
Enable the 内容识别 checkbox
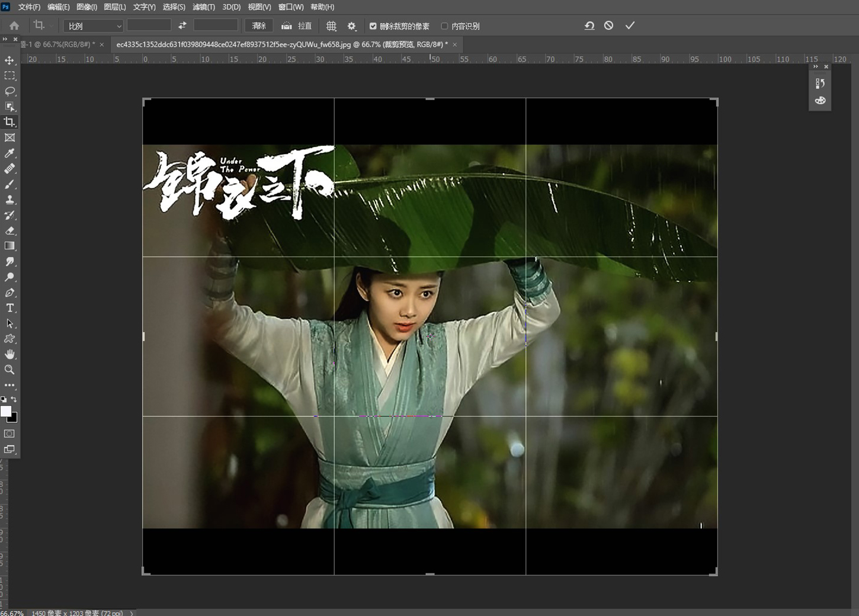point(444,25)
